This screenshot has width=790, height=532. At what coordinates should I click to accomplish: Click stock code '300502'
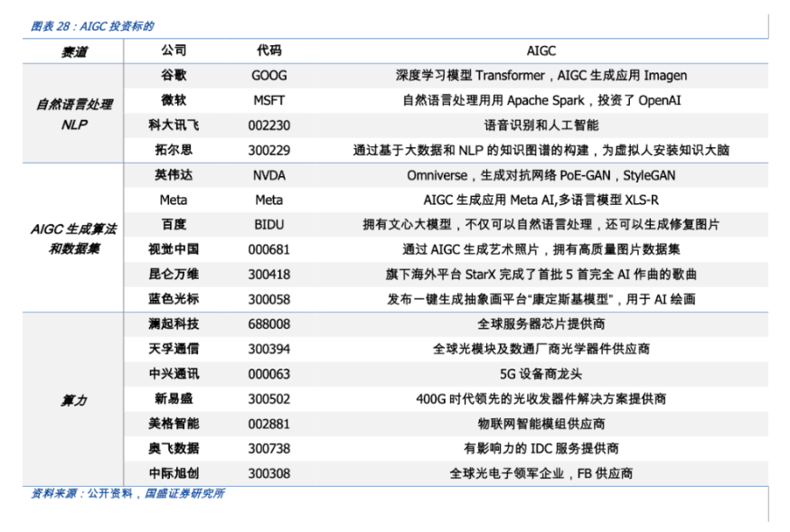point(269,399)
